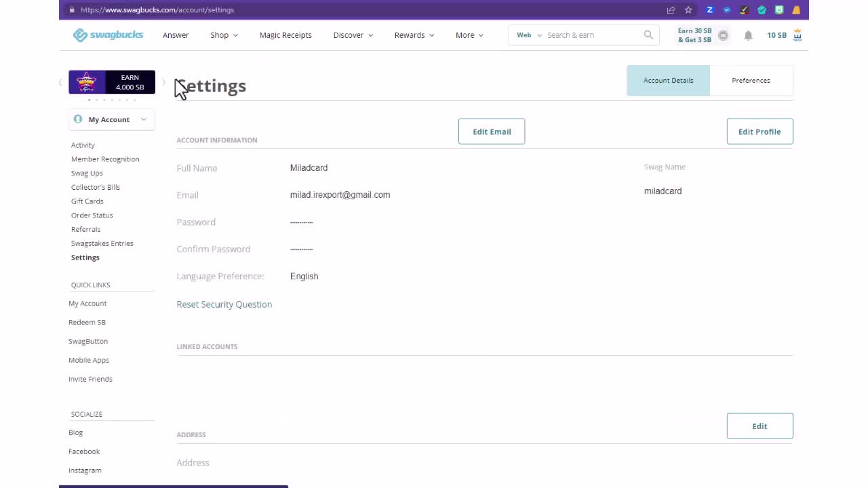Screen dimensions: 868x488
Task: Click the share page icon in address bar
Action: [671, 10]
